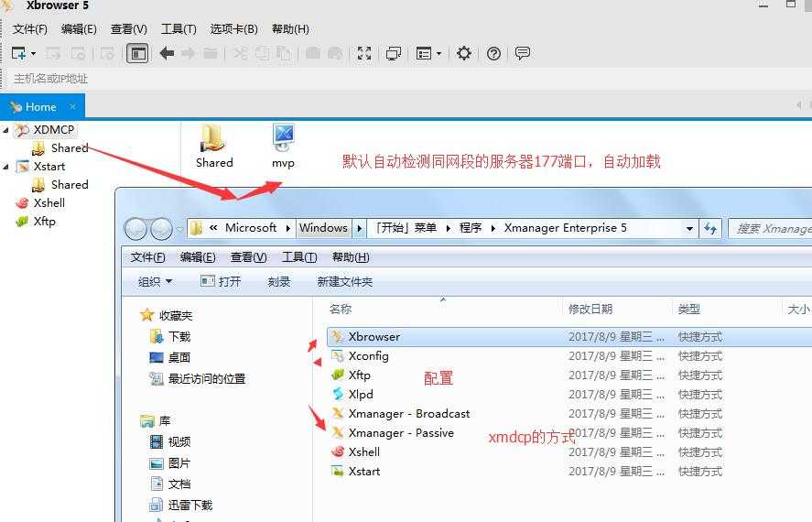Open the Explorer 查看(V) menu

(249, 257)
